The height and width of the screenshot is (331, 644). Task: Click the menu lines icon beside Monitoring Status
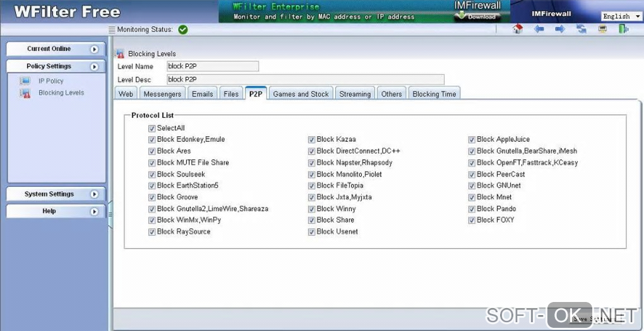coord(112,30)
